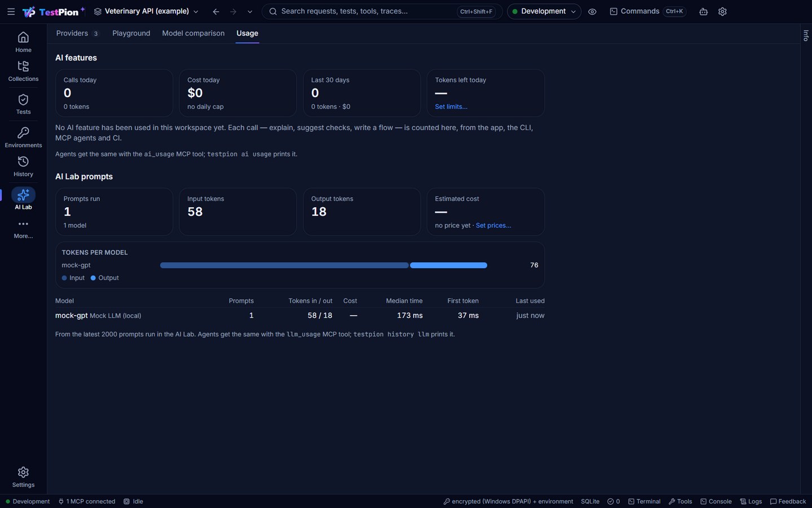This screenshot has height=508, width=812.
Task: Toggle the eye preview icon
Action: pyautogui.click(x=592, y=11)
